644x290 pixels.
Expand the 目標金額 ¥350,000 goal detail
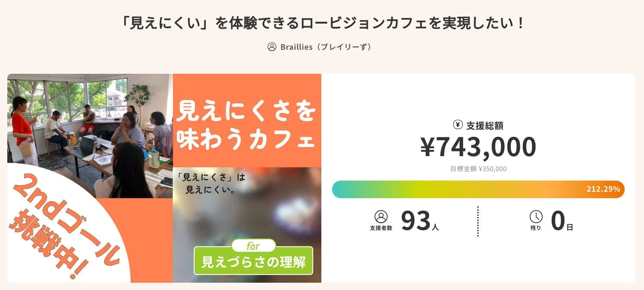pos(478,169)
